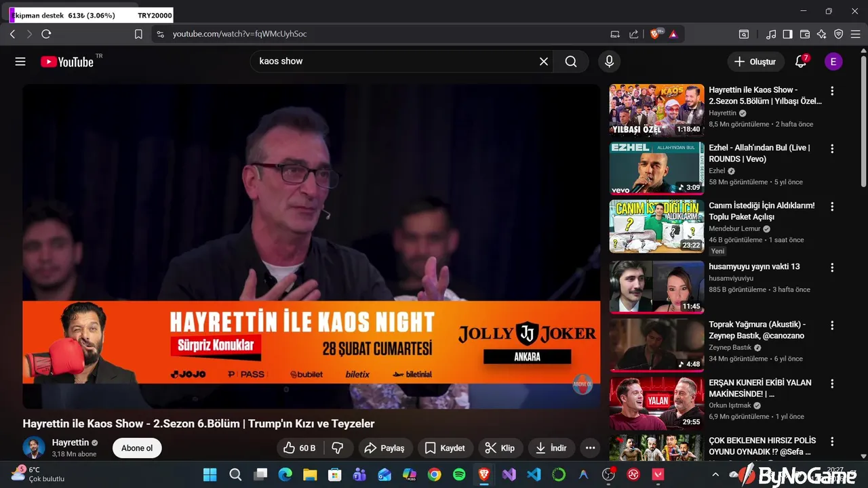The image size is (868, 488).
Task: Open Toprak Yağmura (Akustik) video title
Action: click(x=757, y=330)
